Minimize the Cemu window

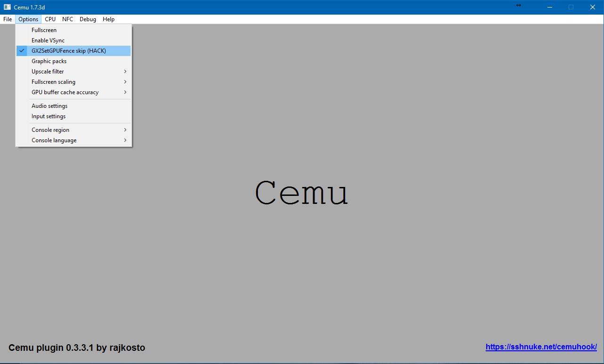click(549, 7)
